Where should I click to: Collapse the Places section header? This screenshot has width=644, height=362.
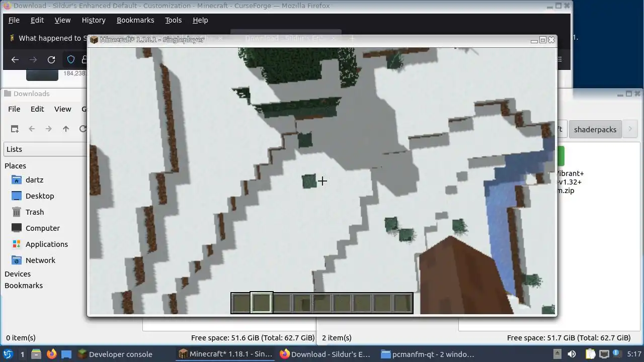15,165
